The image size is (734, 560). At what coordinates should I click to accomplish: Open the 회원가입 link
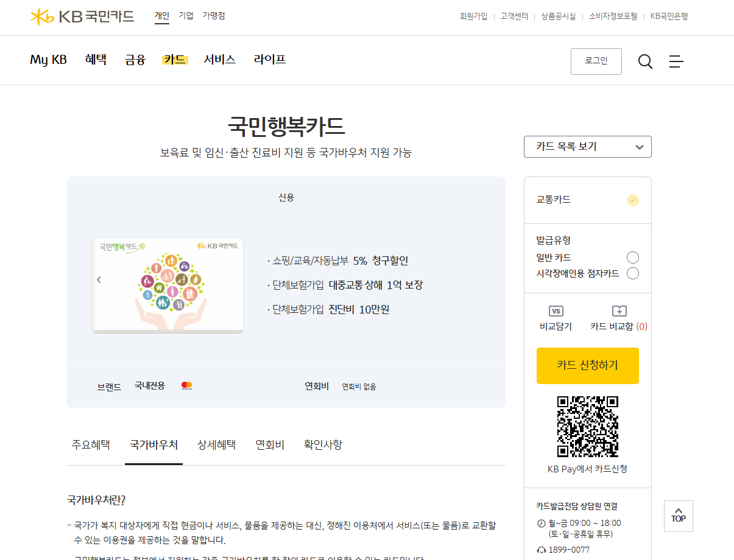click(x=474, y=16)
